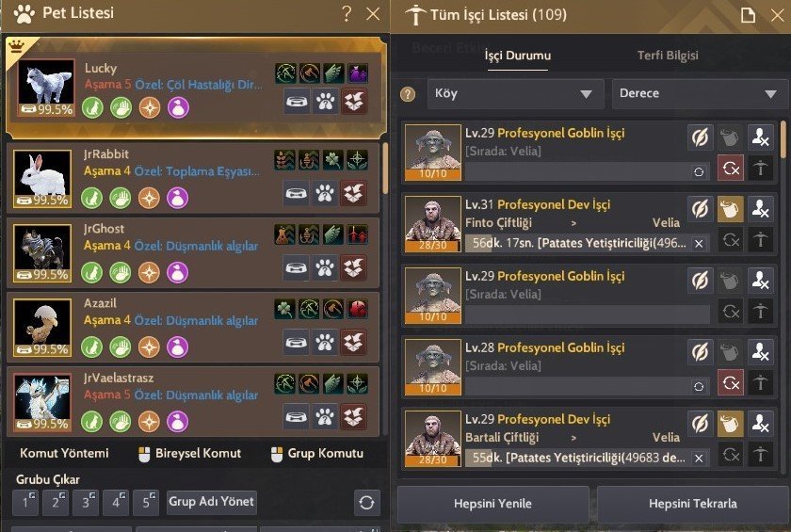Open the Köy dropdown filter

coord(516,94)
